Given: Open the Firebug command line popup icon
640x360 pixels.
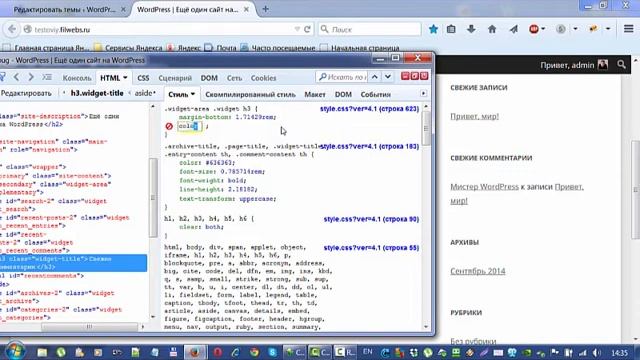Looking at the screenshot, I should (47, 78).
